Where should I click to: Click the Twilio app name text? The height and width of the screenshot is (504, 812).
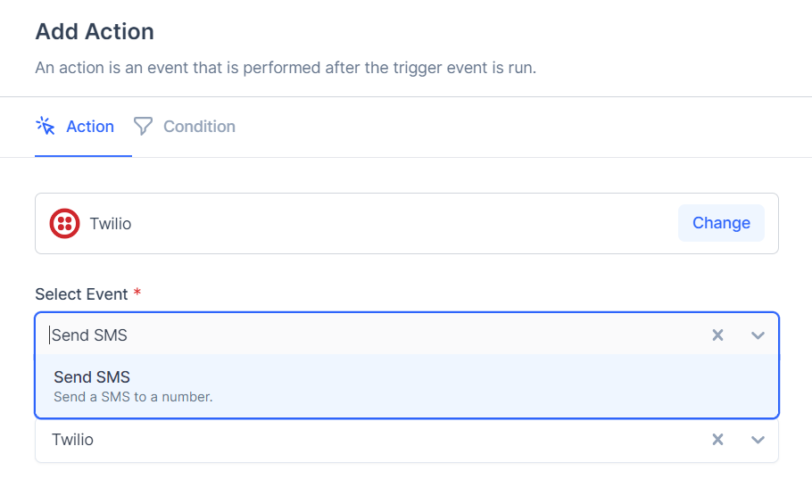pos(111,224)
